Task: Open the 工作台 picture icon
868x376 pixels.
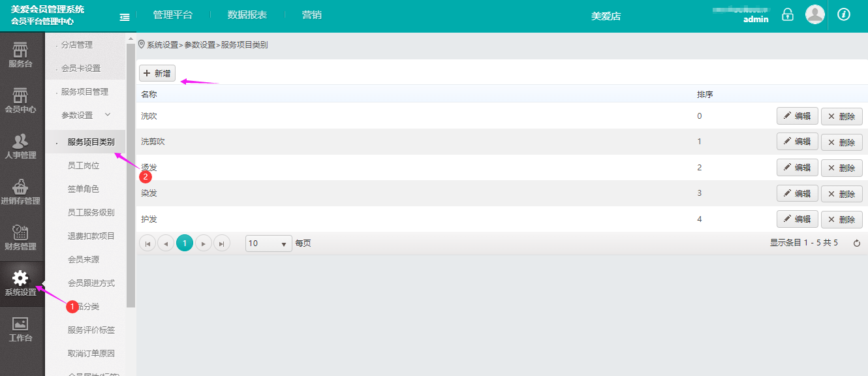Action: (x=20, y=324)
